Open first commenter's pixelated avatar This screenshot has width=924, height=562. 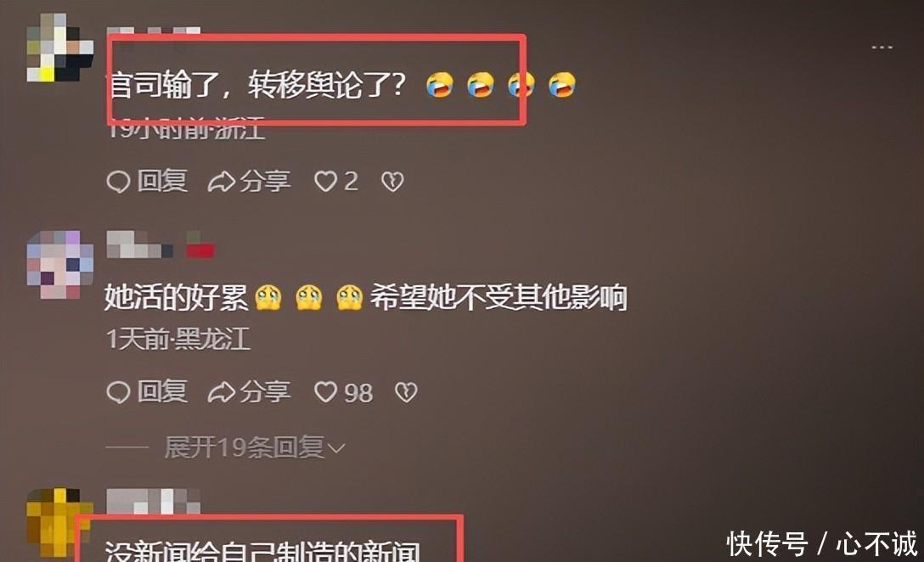click(x=60, y=48)
